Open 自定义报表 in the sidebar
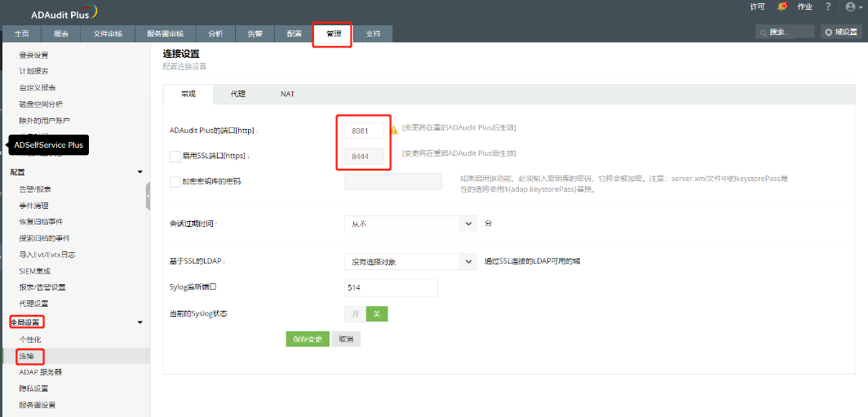 coord(37,87)
